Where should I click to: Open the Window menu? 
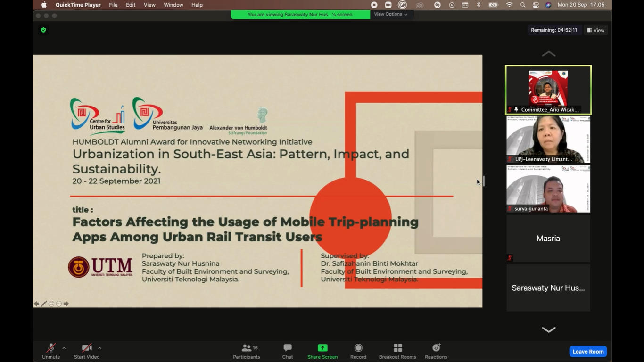click(x=173, y=5)
